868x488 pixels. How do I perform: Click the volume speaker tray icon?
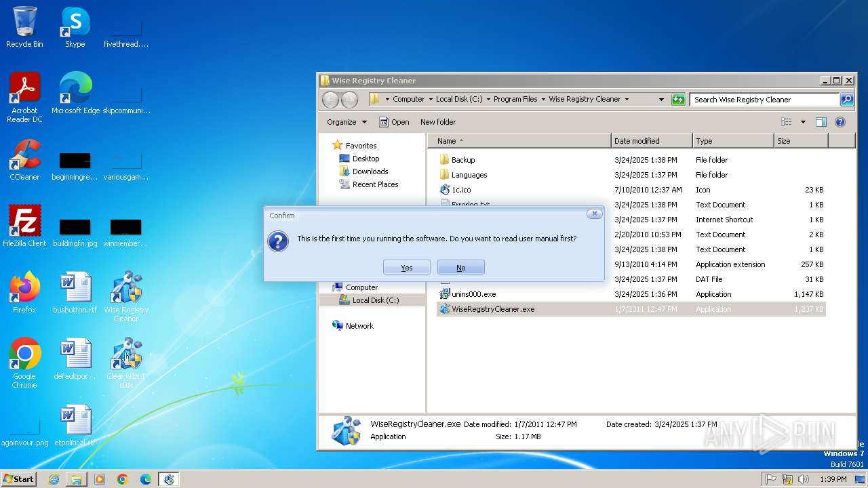(x=804, y=479)
